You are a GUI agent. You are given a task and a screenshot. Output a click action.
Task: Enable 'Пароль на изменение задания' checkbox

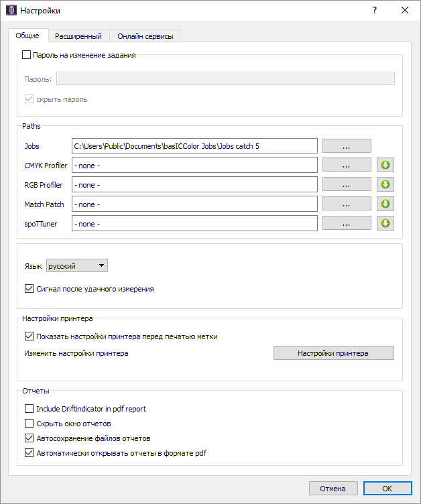pos(27,56)
